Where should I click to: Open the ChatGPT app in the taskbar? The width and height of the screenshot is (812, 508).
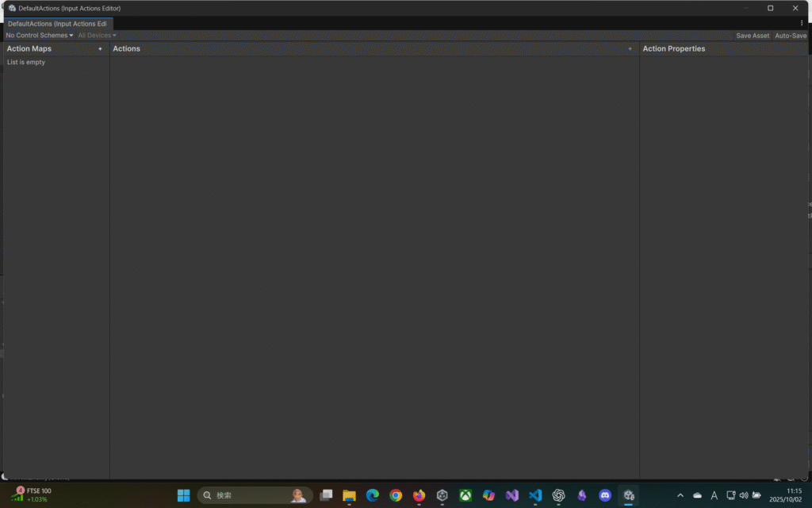(558, 495)
